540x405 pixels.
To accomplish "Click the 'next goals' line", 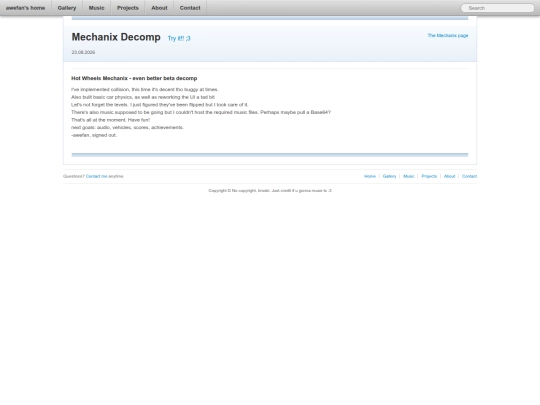I will (127, 127).
